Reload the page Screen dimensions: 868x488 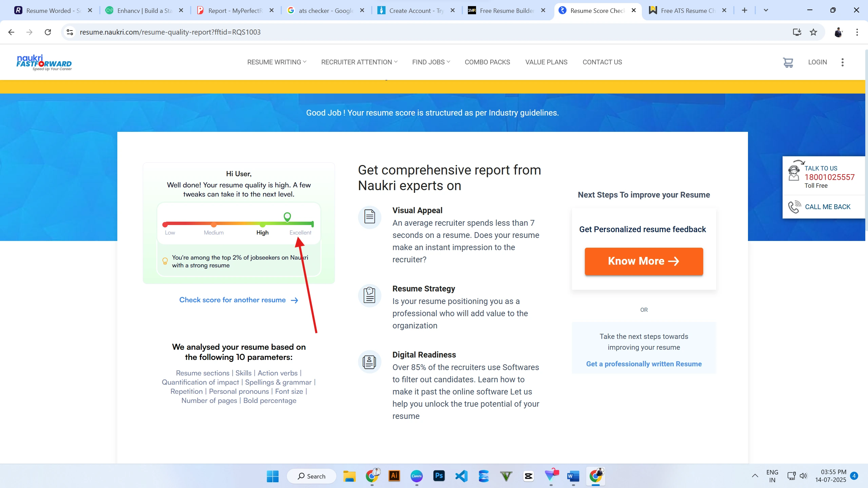(x=48, y=32)
